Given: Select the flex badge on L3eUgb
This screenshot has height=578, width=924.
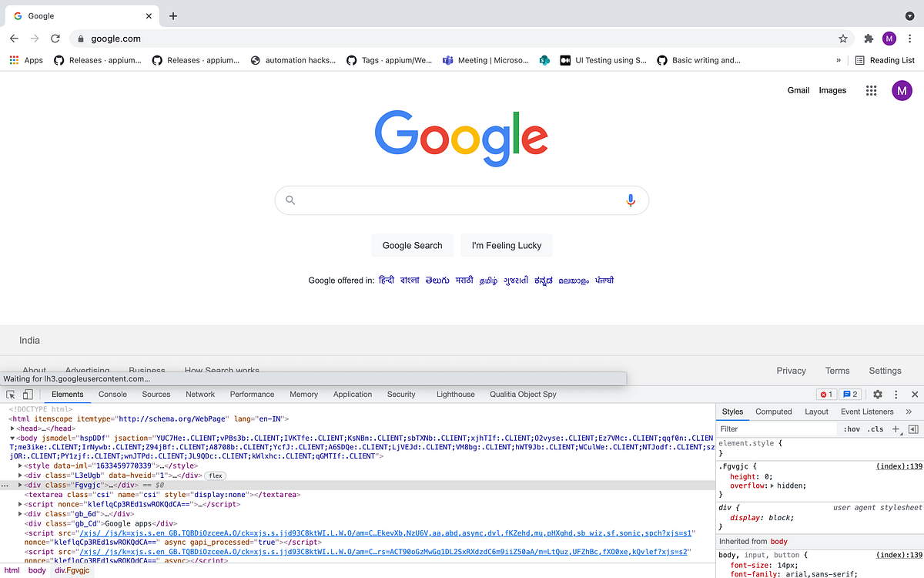Looking at the screenshot, I should (215, 476).
